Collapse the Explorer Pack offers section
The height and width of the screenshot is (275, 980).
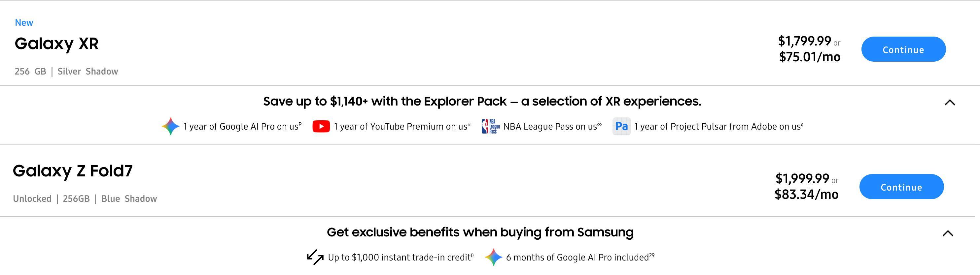click(x=950, y=102)
